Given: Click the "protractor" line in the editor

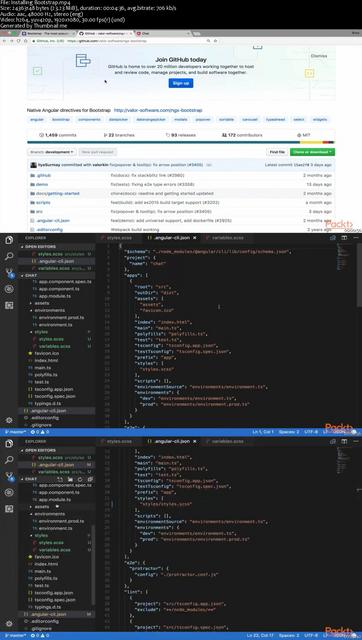Looking at the screenshot, I should click(x=148, y=568).
